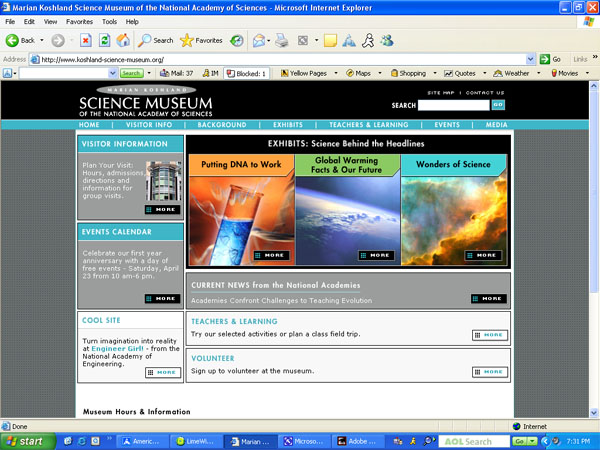Viewport: 600px width, 450px height.
Task: Open the Quotes dropdown arrow
Action: [x=484, y=73]
